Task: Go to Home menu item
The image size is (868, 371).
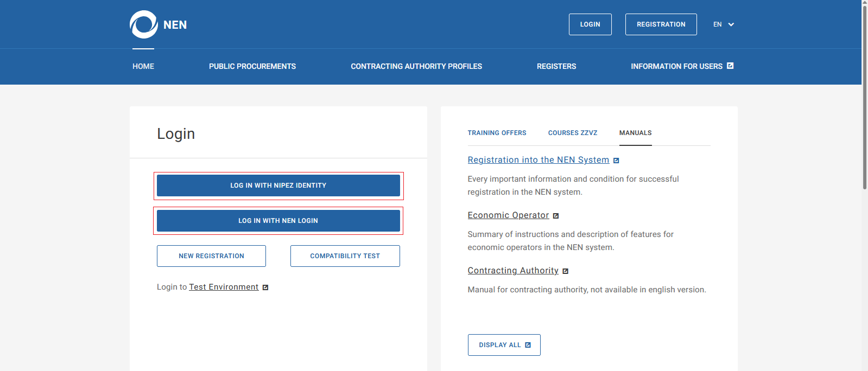Action: click(x=143, y=66)
